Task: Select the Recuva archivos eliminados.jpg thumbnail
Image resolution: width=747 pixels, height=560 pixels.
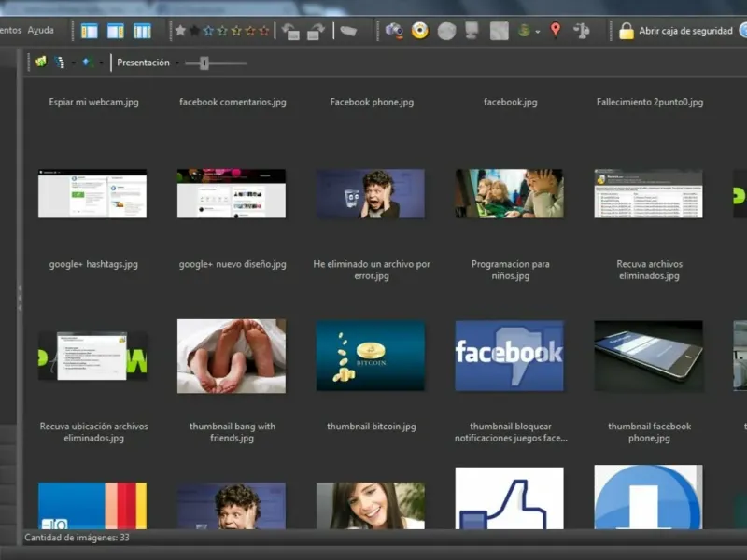Action: [648, 193]
